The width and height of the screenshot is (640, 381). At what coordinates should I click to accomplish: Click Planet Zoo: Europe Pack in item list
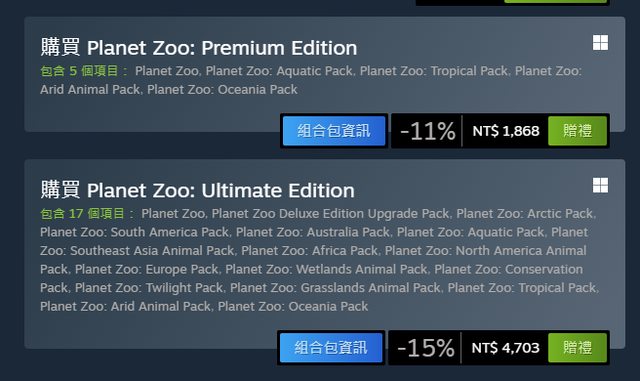[147, 270]
